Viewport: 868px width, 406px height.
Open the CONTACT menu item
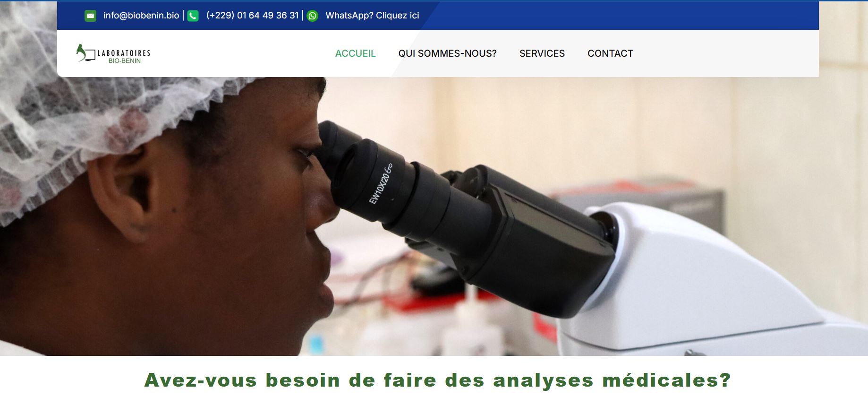(x=610, y=53)
